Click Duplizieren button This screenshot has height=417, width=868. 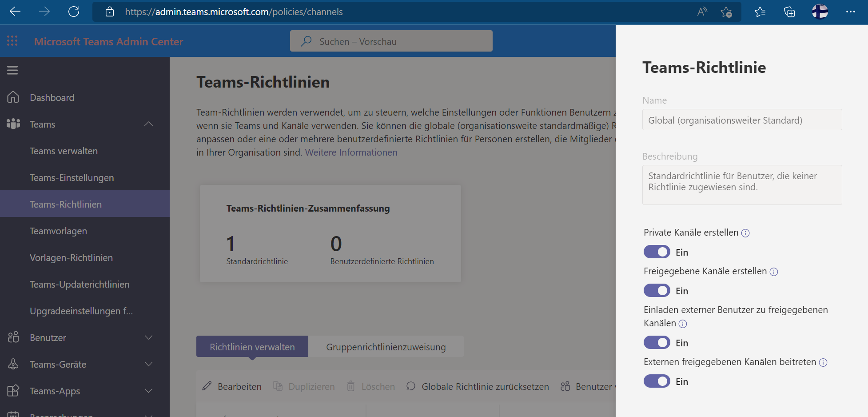tap(304, 386)
